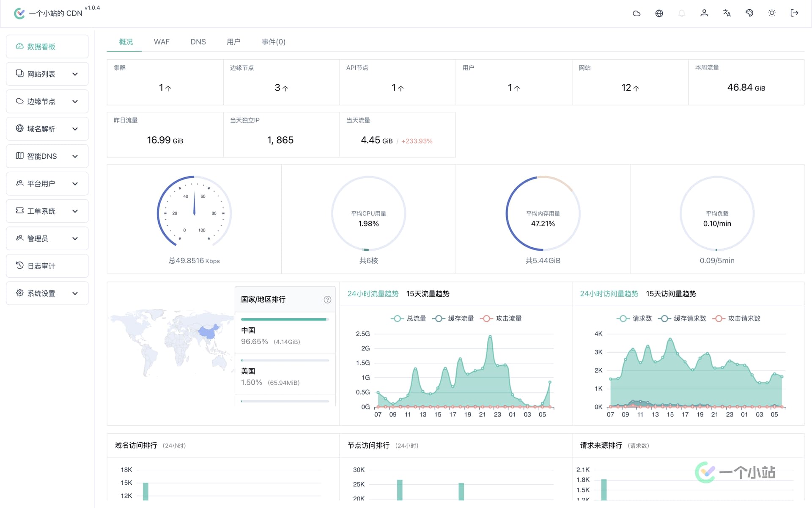Image resolution: width=812 pixels, height=508 pixels.
Task: Click the 本周流量 46.84 GiB value
Action: pyautogui.click(x=746, y=88)
